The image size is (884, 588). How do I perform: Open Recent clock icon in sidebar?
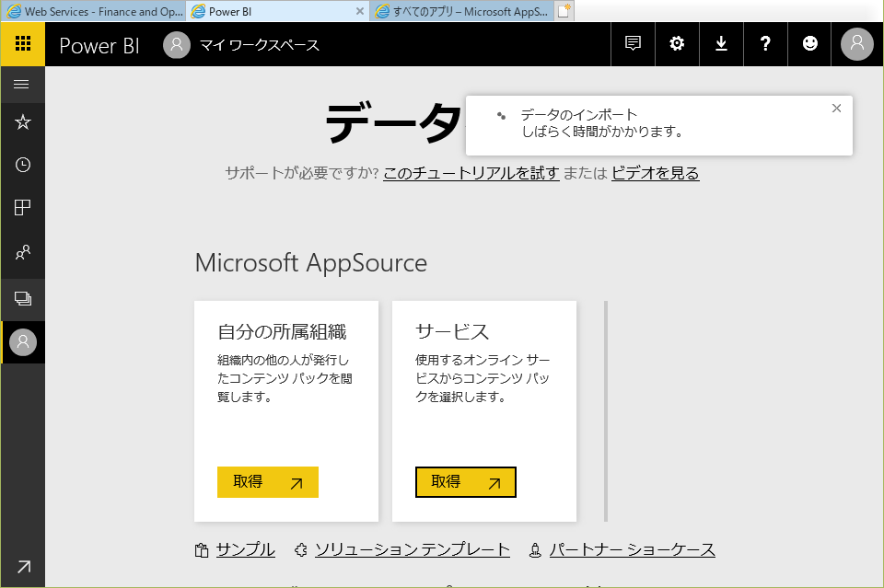[22, 165]
